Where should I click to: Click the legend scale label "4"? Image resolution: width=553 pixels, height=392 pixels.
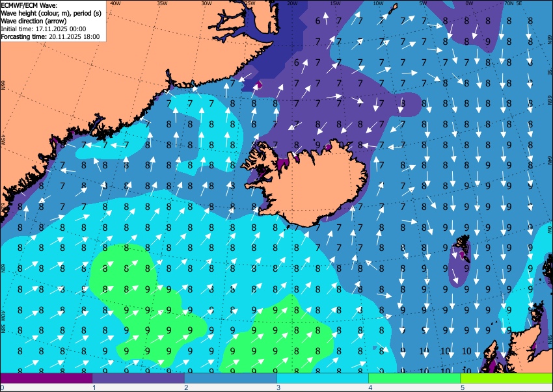coord(370,387)
